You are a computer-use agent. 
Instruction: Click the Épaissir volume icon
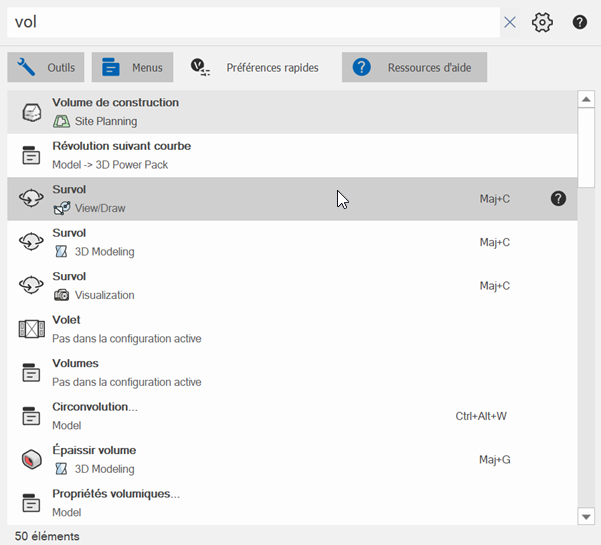point(31,459)
